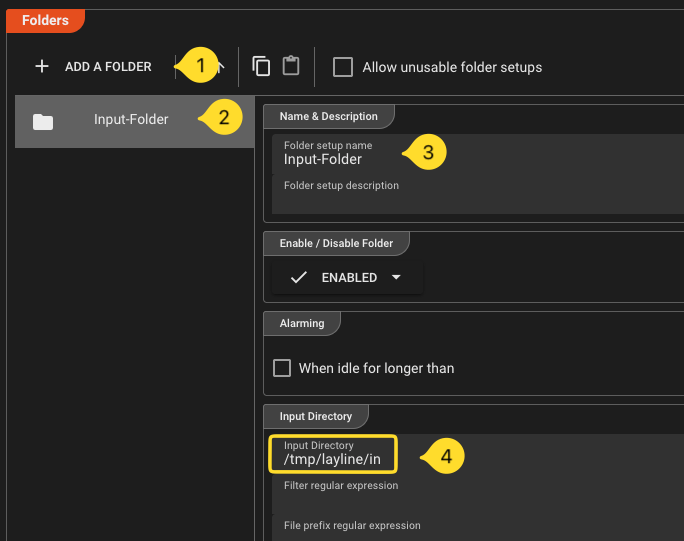Enable Allow unusable folder setups checkbox
Viewport: 684px width, 541px height.
[x=343, y=67]
